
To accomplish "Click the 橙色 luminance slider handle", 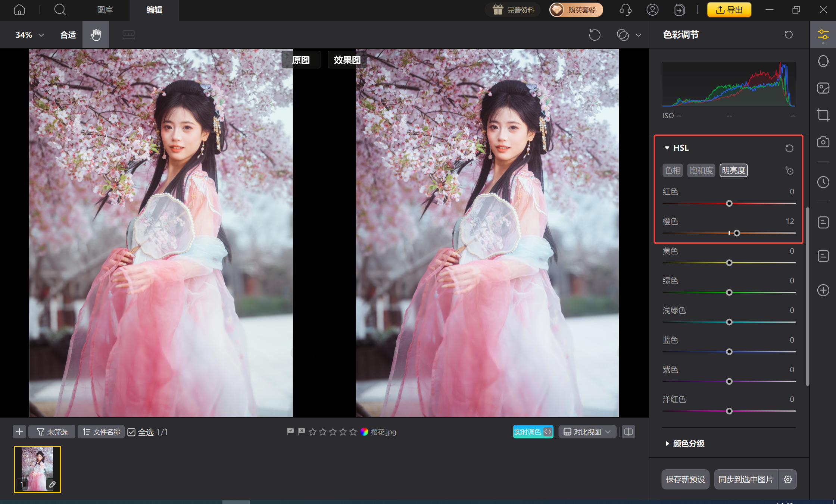I will tap(737, 233).
